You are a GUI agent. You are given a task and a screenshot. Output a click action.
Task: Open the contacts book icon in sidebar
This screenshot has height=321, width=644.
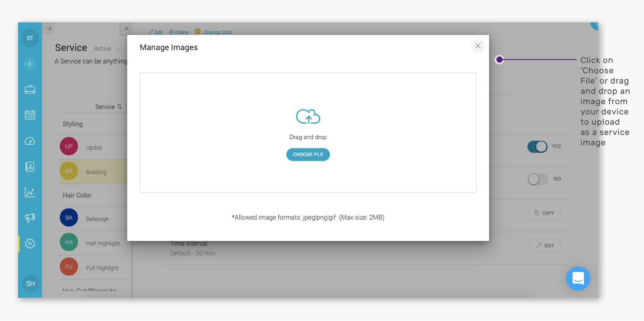click(30, 166)
